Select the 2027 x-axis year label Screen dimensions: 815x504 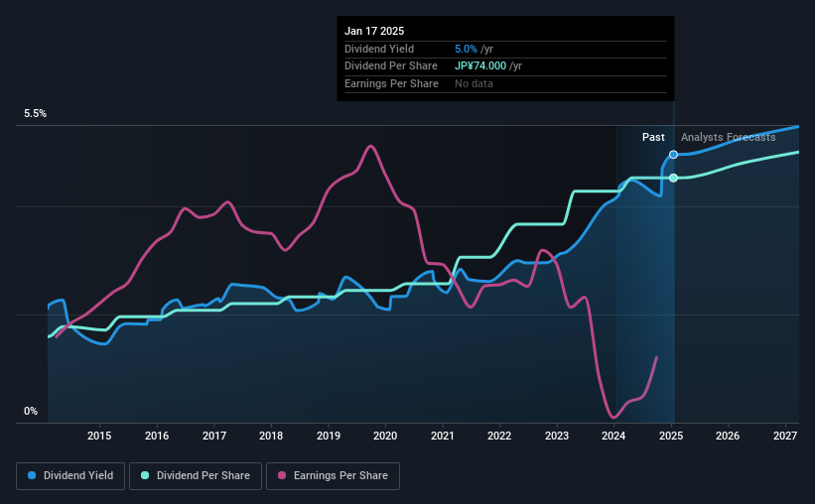(x=785, y=437)
